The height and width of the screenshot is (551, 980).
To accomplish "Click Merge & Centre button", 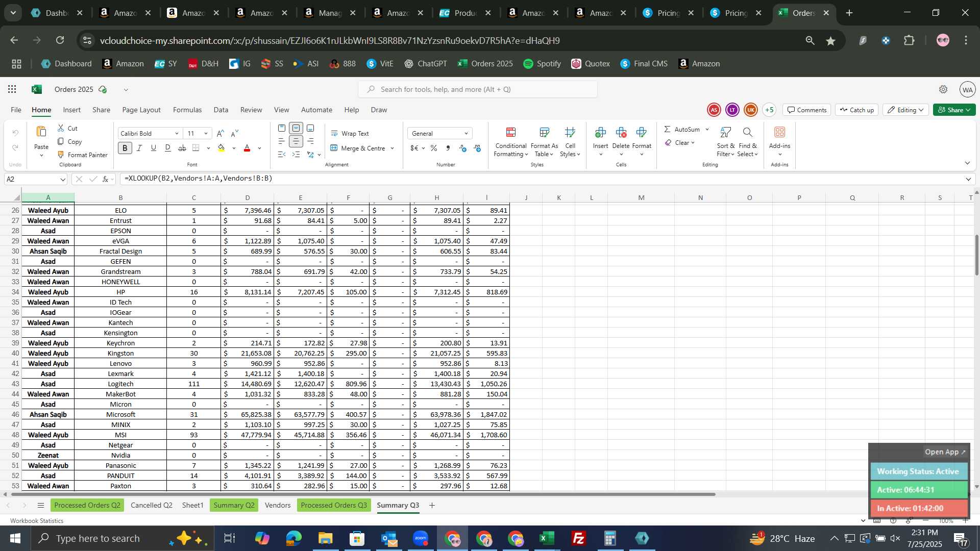I will pyautogui.click(x=358, y=148).
